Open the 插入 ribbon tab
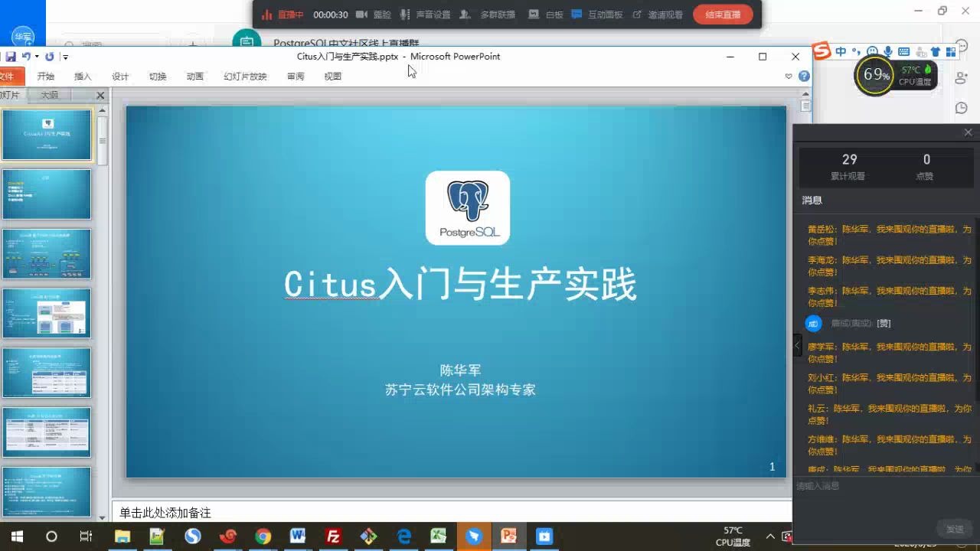 83,77
